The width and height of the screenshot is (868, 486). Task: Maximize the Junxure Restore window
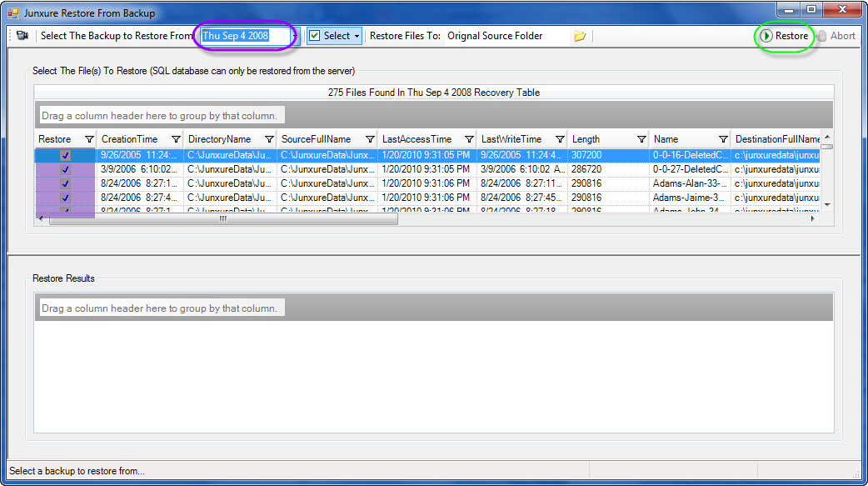click(811, 9)
